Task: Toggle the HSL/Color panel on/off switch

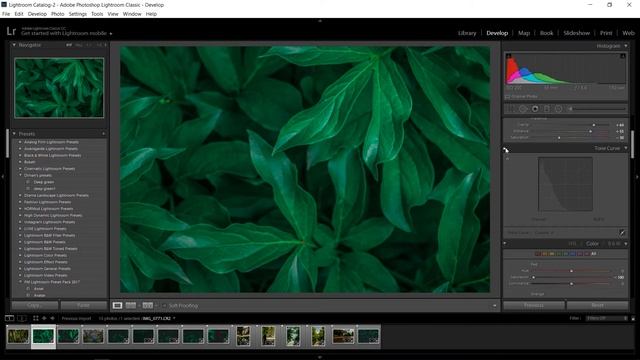Action: tap(505, 244)
